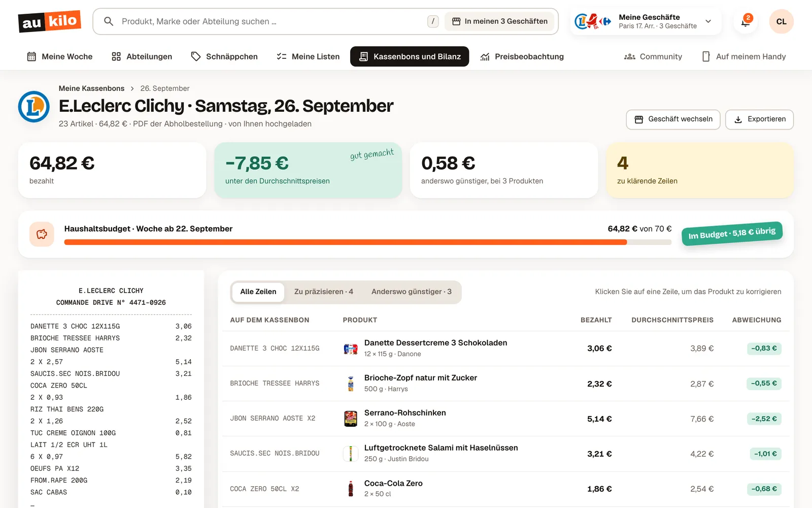Select the Alle Zeilen tab

tap(258, 292)
